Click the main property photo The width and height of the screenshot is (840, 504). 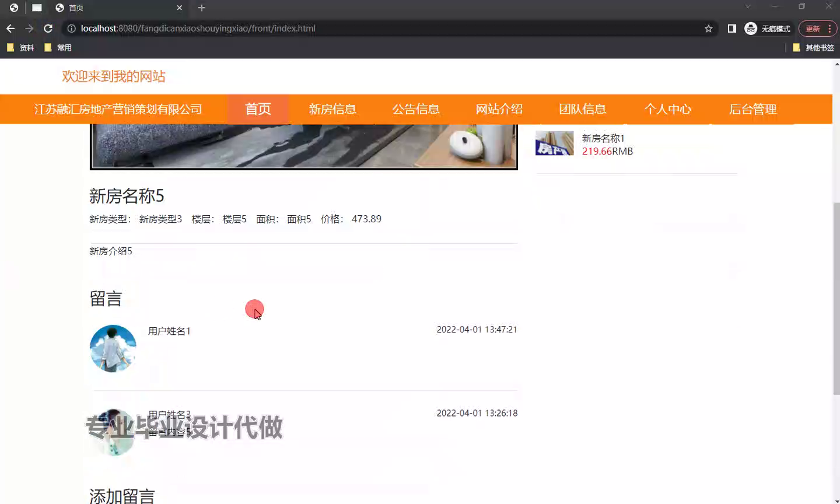304,146
